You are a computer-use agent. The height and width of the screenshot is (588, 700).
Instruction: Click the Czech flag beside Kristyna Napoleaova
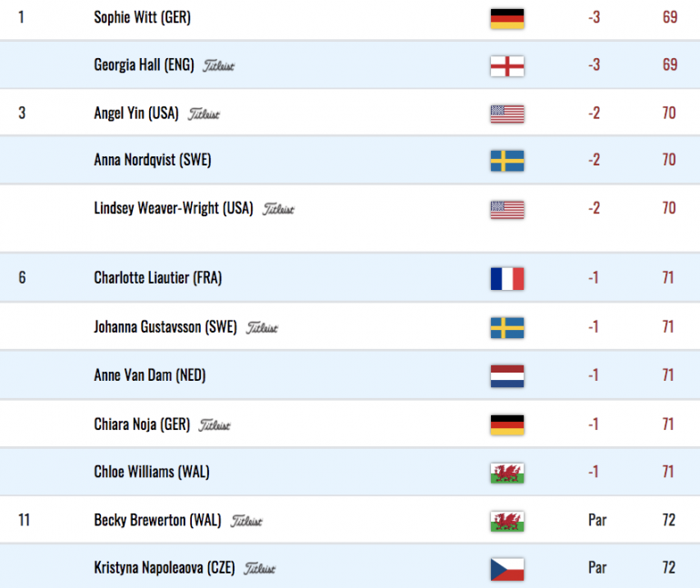tap(506, 569)
